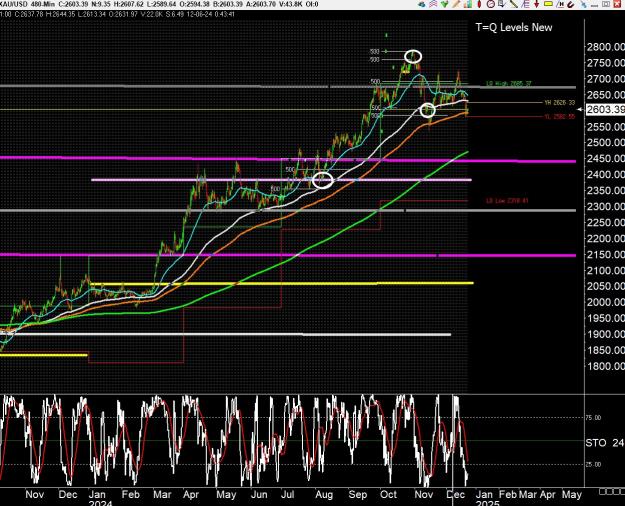Screen dimensions: 625x506
Task: Click the current price box 2603.39
Action: (x=605, y=109)
